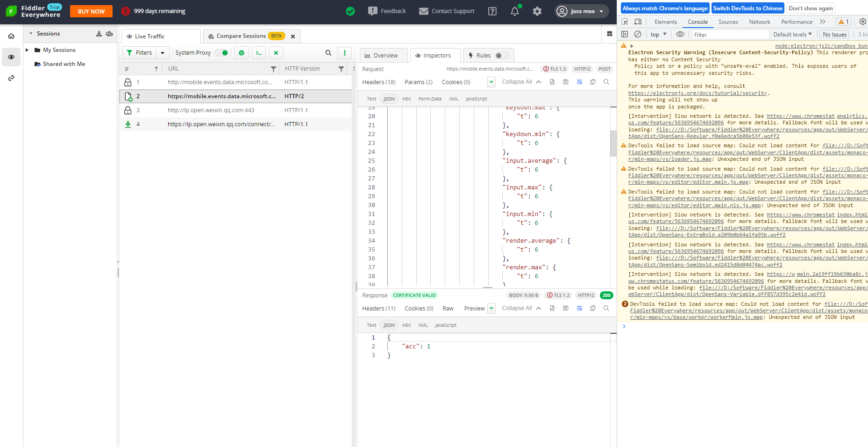
Task: Show more DevTools tabs with chevrons
Action: coord(823,22)
